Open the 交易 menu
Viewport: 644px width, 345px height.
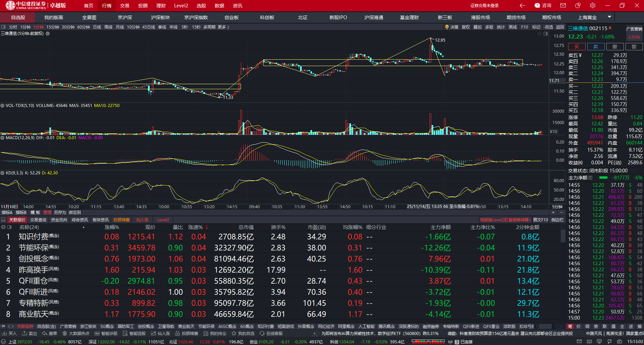125,6
